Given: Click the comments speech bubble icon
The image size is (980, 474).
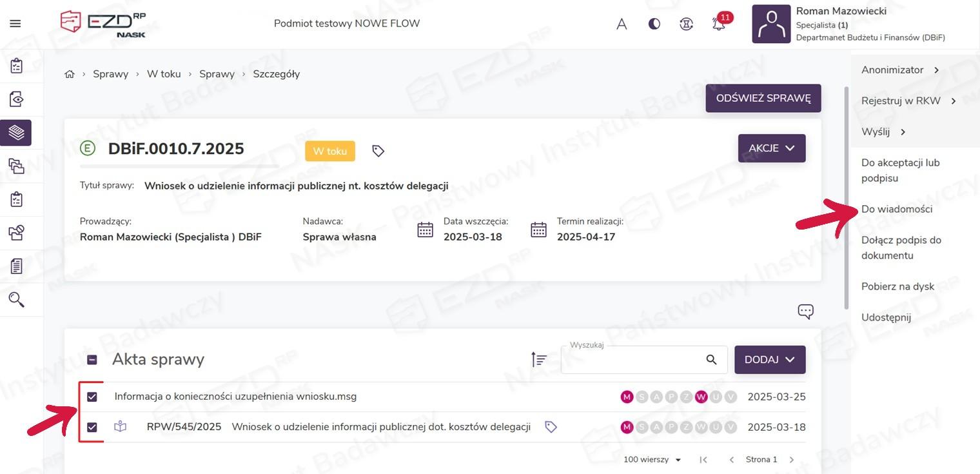Looking at the screenshot, I should (x=805, y=311).
